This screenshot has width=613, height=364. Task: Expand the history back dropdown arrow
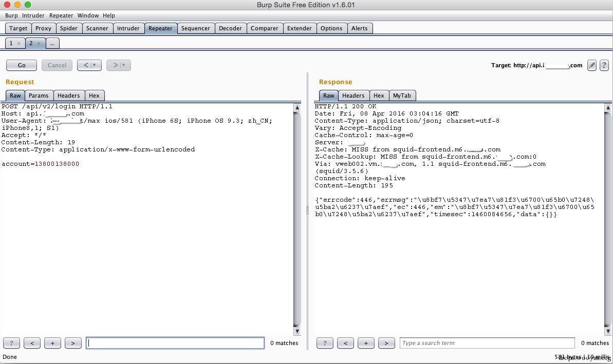click(x=94, y=65)
